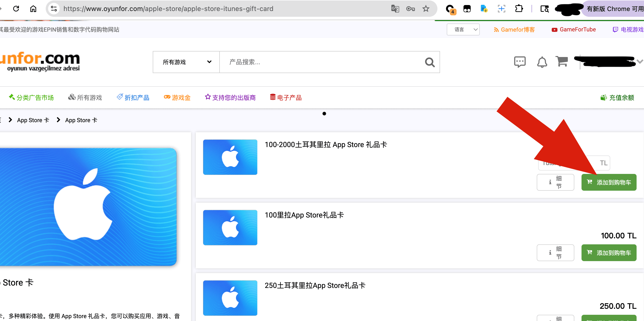This screenshot has height=321, width=644.
Task: Open 细节 details for the 100里拉 card
Action: coord(555,252)
